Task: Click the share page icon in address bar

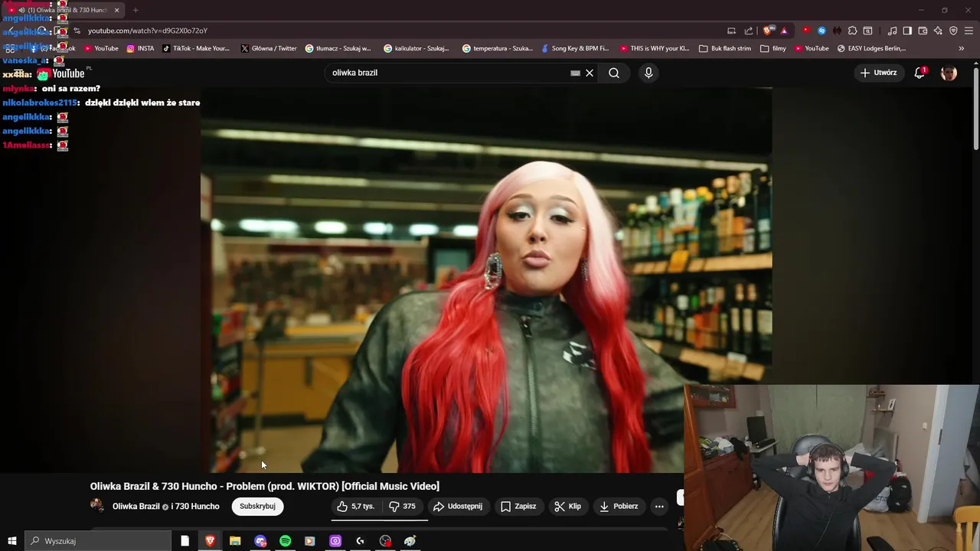Action: [748, 31]
